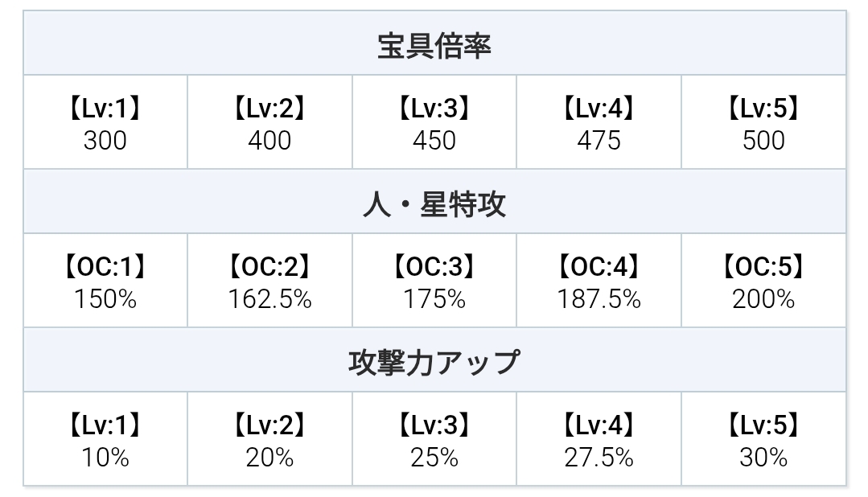Click the 攻撃力アップ header row
The height and width of the screenshot is (497, 868).
(434, 362)
